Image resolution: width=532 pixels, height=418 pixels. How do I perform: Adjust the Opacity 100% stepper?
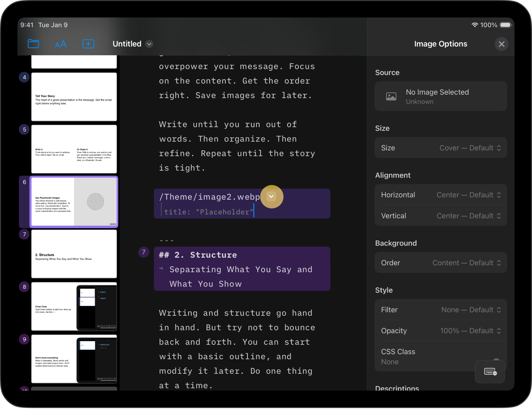tap(470, 331)
